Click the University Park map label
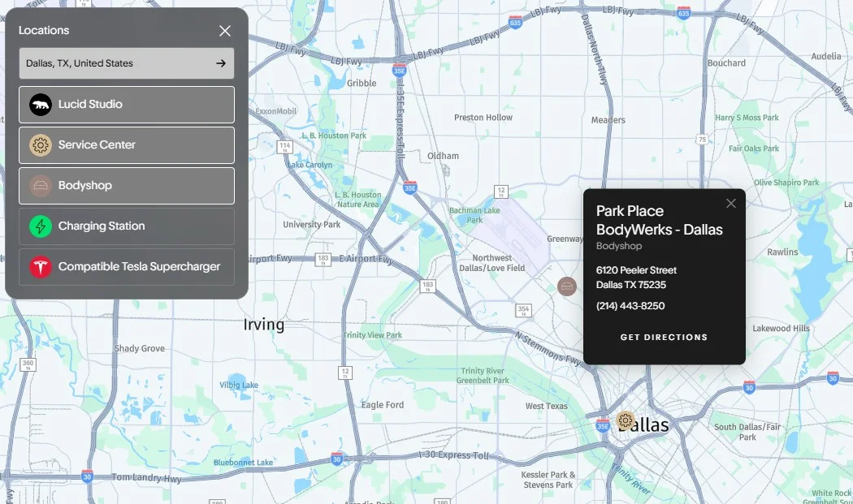Viewport: 853px width, 504px height. [311, 225]
